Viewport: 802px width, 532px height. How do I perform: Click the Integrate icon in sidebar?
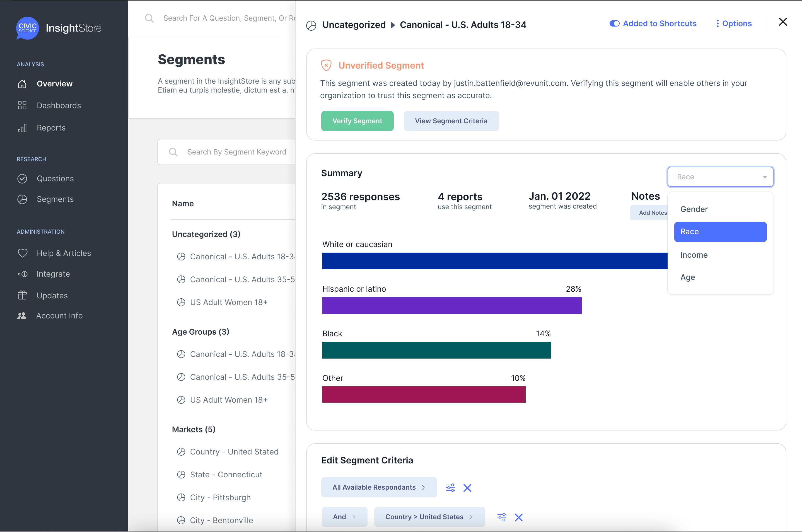(x=22, y=274)
